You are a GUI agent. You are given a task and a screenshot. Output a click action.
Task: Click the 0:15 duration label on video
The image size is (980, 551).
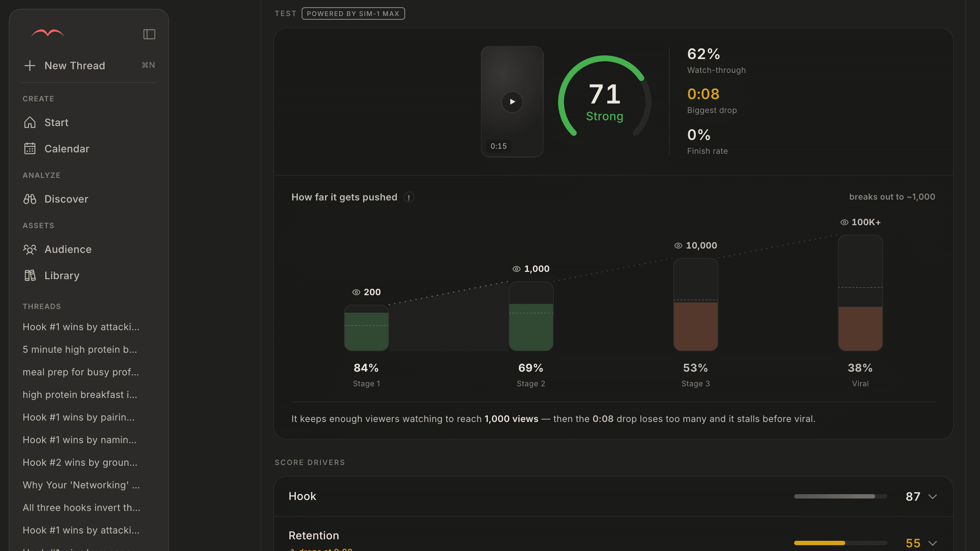click(498, 146)
